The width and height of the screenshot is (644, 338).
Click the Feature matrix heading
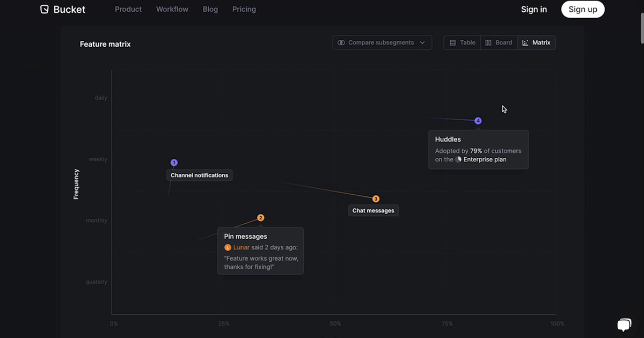[105, 44]
